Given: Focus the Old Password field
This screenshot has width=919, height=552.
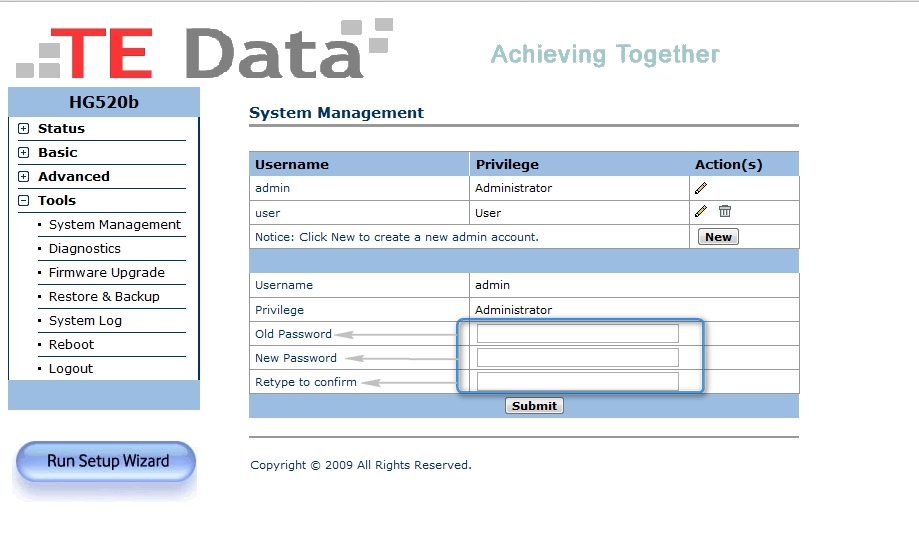Looking at the screenshot, I should click(x=577, y=334).
